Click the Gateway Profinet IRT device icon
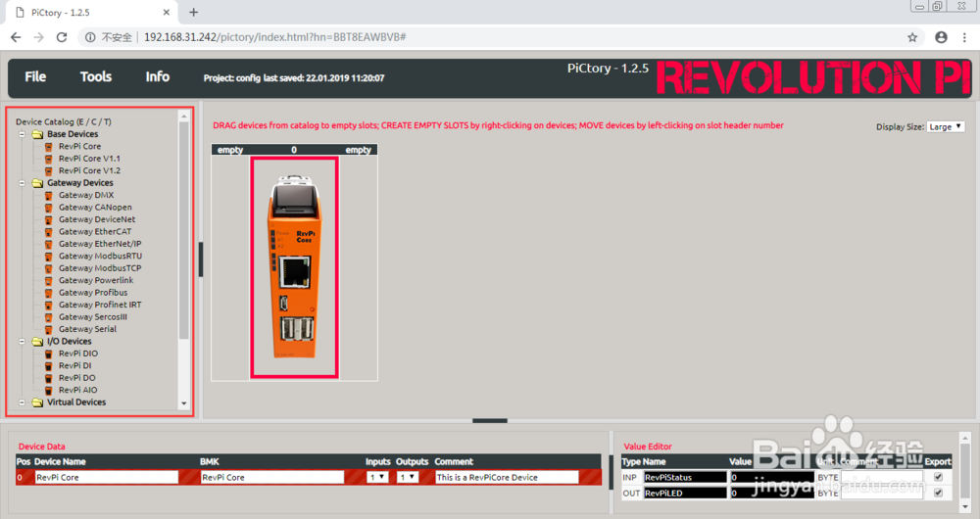 click(48, 305)
